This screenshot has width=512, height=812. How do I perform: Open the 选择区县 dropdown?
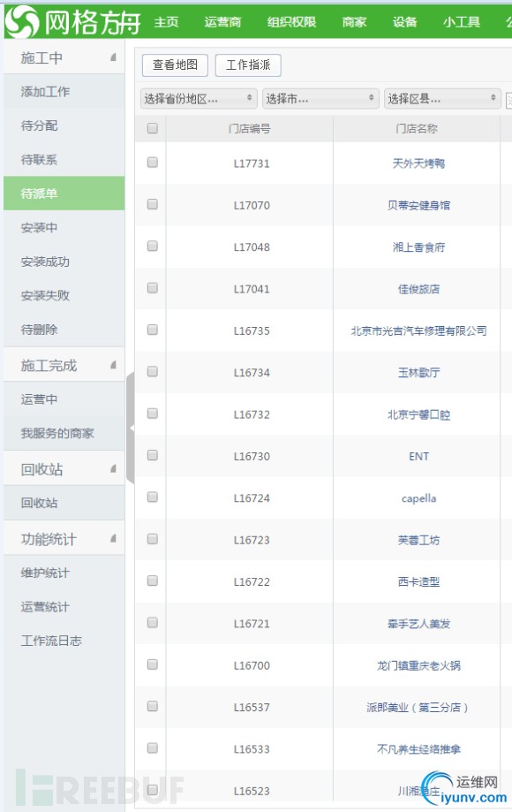click(x=442, y=98)
